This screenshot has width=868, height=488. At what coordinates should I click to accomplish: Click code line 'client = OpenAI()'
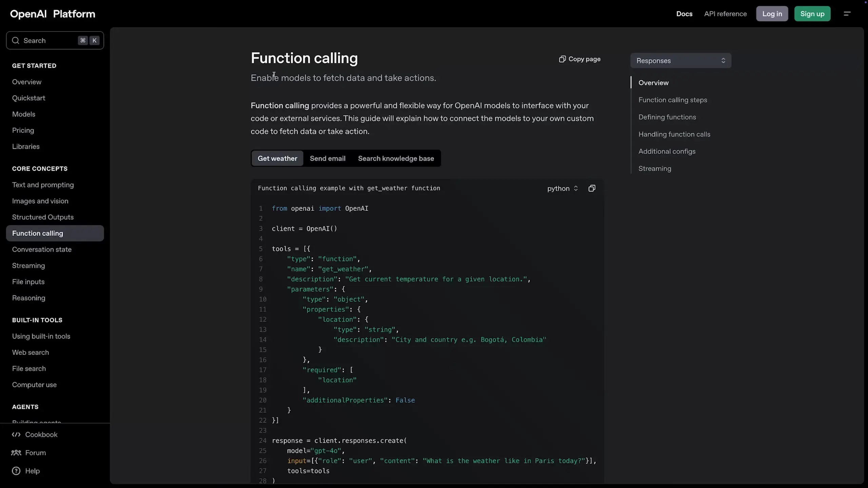[304, 229]
